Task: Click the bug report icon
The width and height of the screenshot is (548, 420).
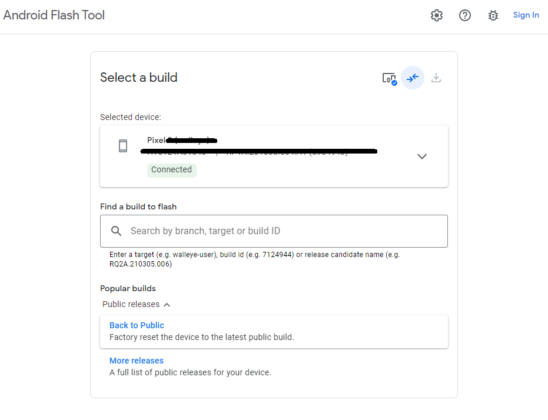Action: 493,15
